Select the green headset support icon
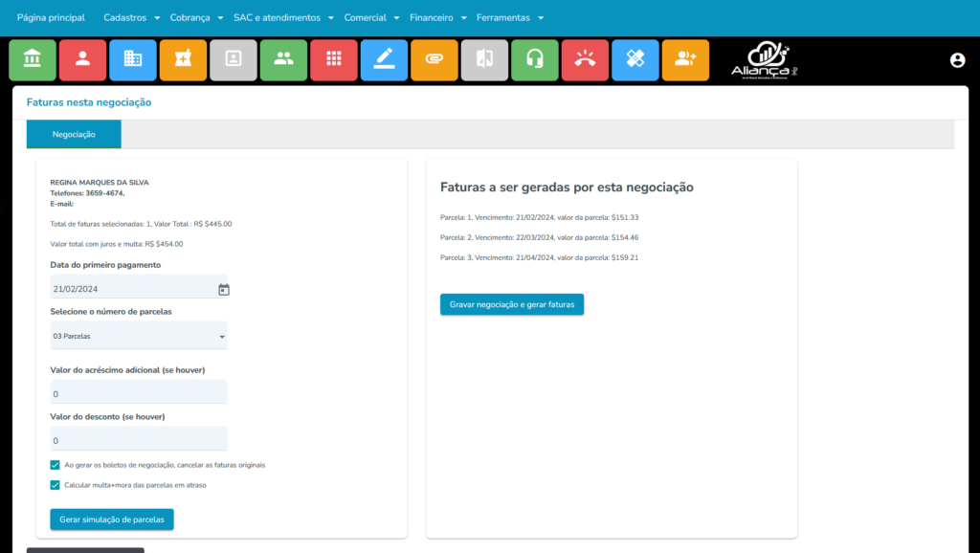 [x=534, y=59]
